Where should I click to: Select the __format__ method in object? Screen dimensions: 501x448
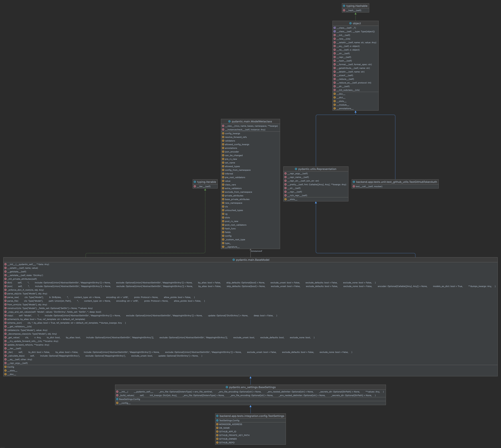(x=354, y=65)
